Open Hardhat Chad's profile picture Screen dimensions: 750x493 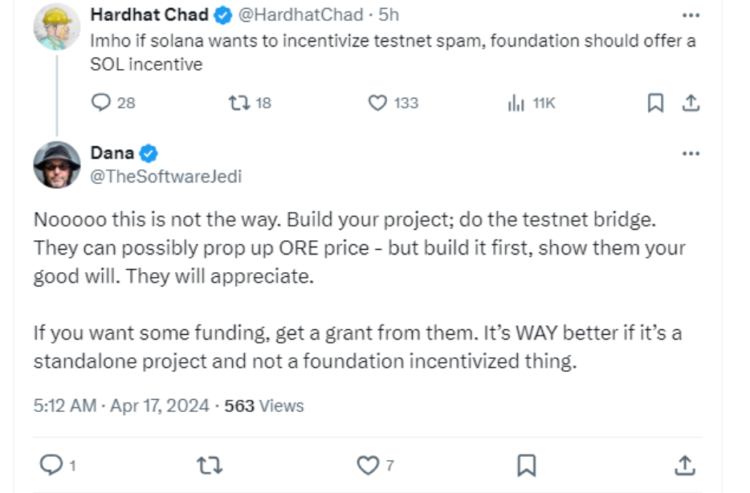[57, 26]
